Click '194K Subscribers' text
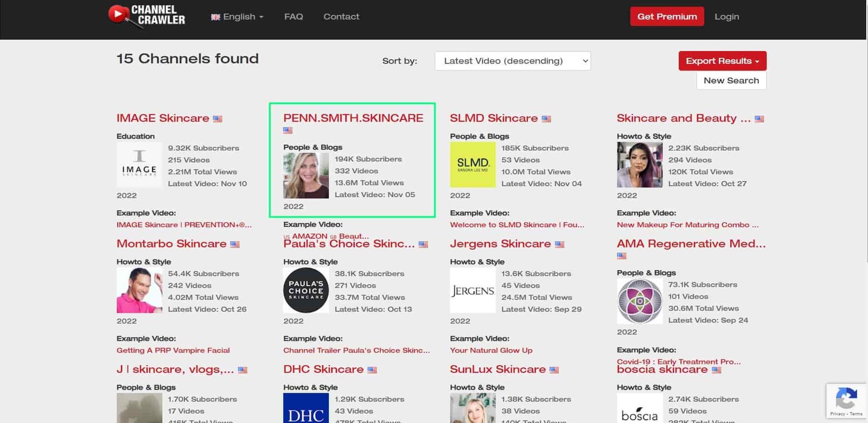The width and height of the screenshot is (868, 423). (x=368, y=159)
